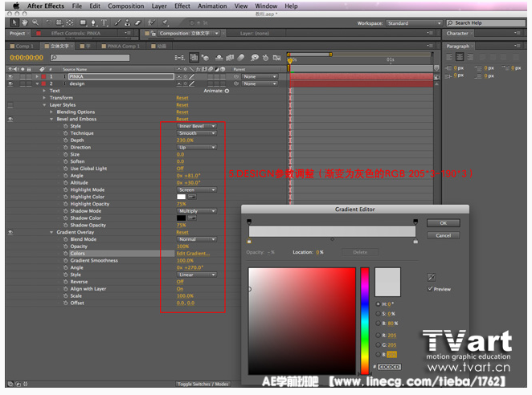Image resolution: width=532 pixels, height=395 pixels.
Task: Open the Workspace Standard dropdown
Action: tap(414, 23)
